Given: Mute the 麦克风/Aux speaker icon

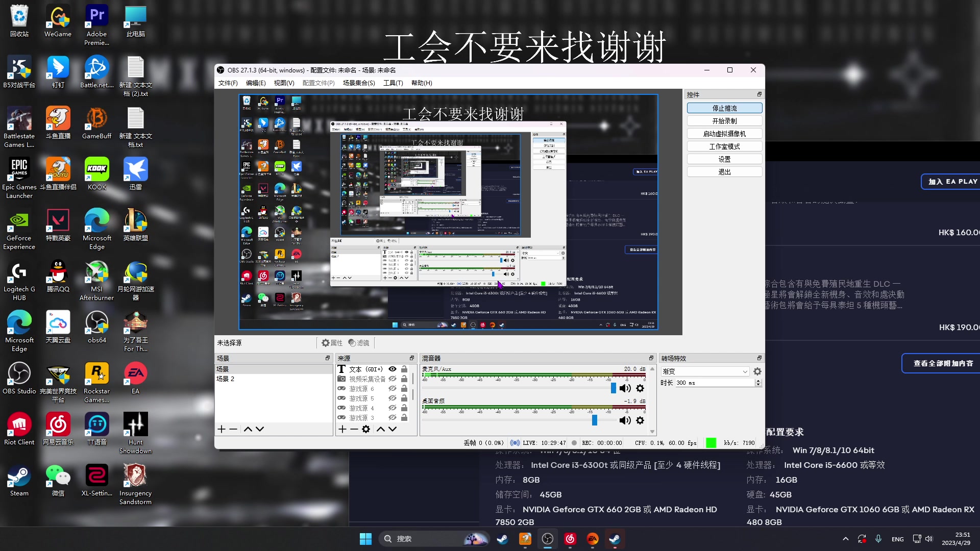Looking at the screenshot, I should [x=625, y=388].
